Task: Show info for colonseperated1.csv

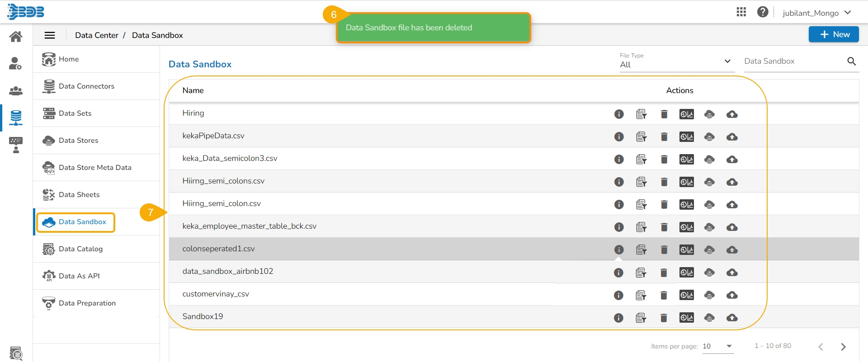Action: (x=619, y=250)
